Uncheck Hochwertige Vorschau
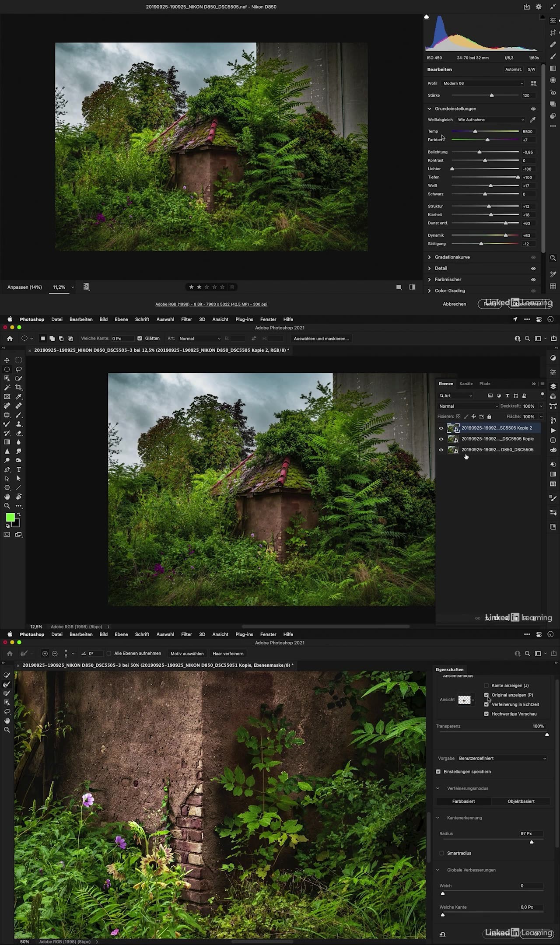Image resolution: width=560 pixels, height=945 pixels. pyautogui.click(x=486, y=714)
